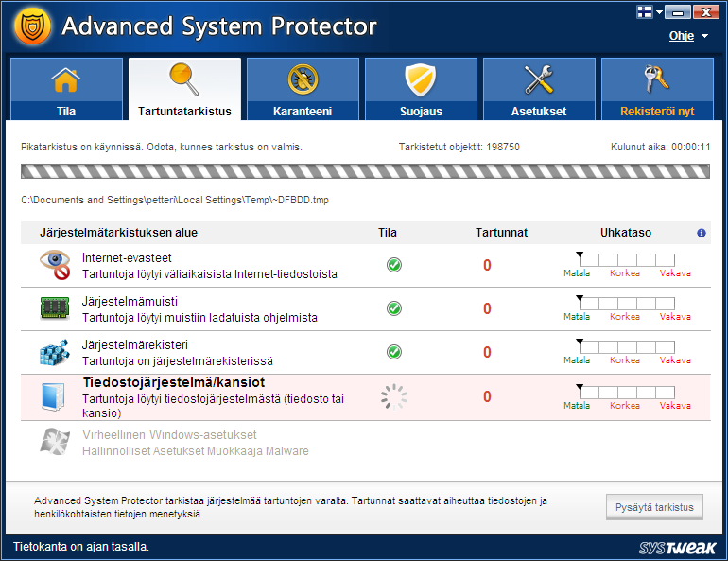Click the orange shield application logo
Viewport: 728px width, 561px height.
32,26
